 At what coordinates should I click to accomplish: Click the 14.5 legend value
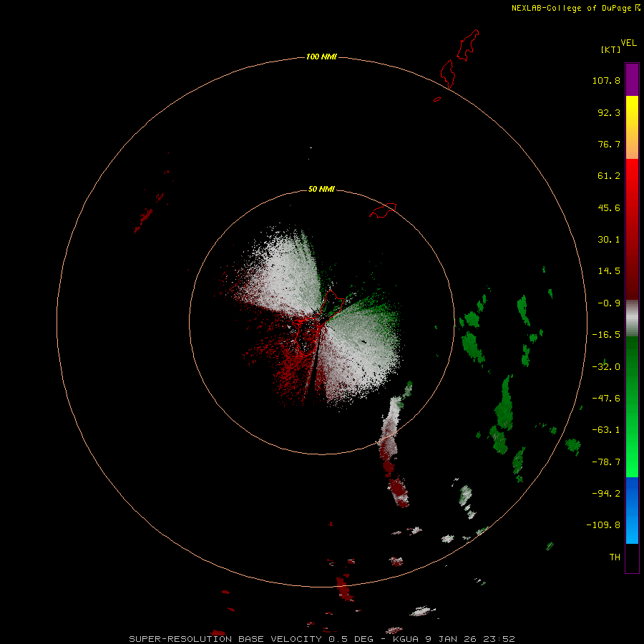(x=609, y=271)
